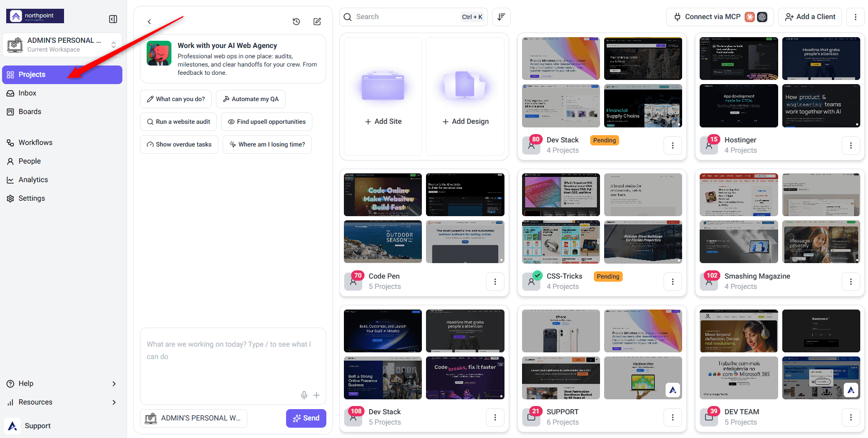Click the SUPPORT folder icon

point(531,417)
